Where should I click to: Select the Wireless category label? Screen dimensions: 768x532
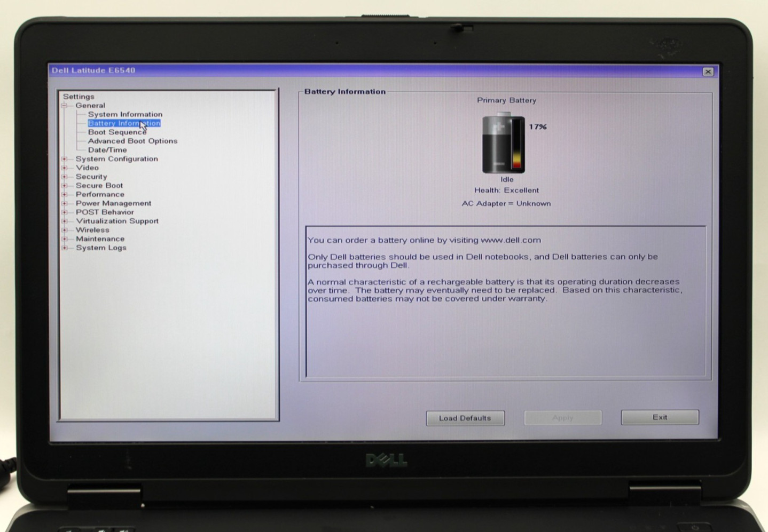click(92, 230)
